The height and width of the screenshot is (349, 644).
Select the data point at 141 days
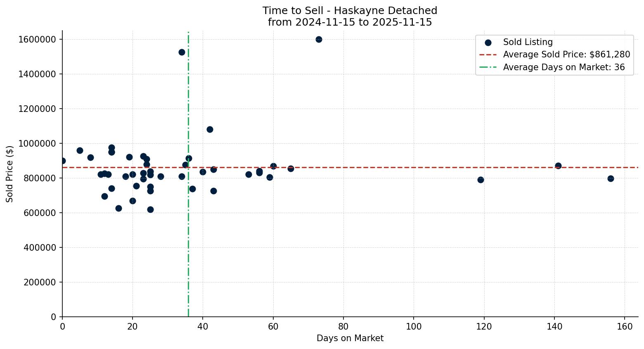click(558, 165)
